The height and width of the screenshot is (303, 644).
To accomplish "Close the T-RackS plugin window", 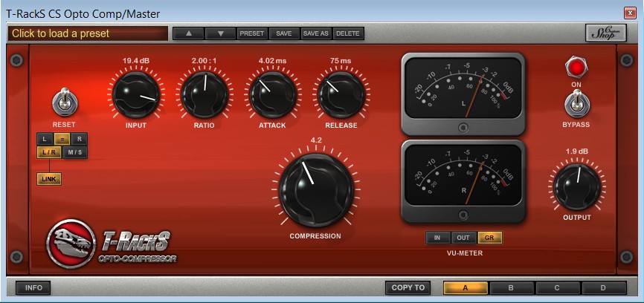I will pos(630,13).
